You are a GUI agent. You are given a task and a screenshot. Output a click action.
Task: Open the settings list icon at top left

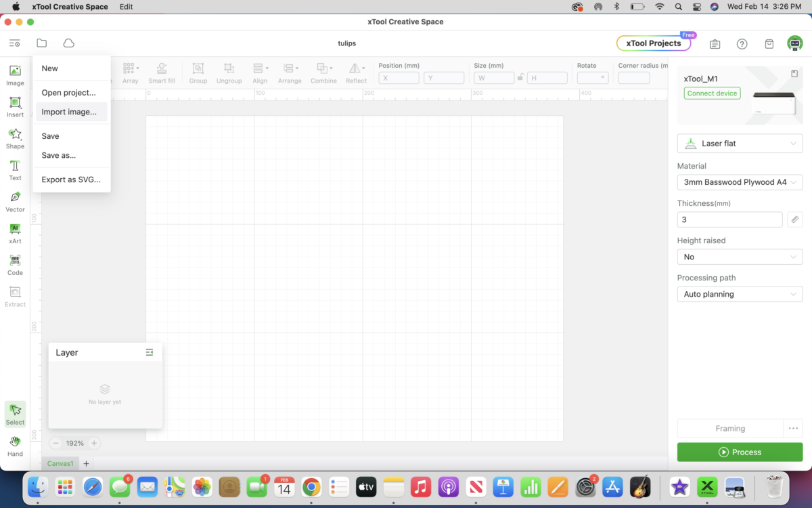point(14,43)
